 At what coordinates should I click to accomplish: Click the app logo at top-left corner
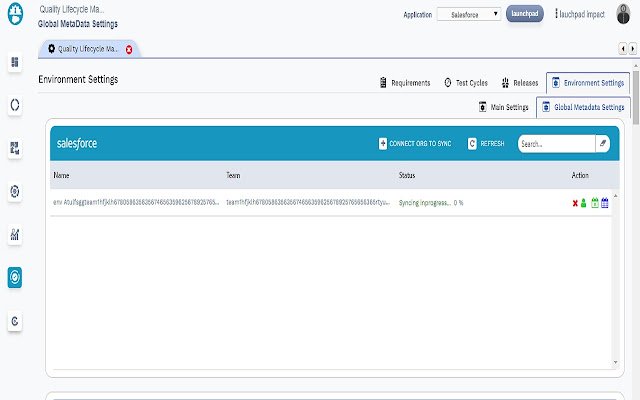(16, 13)
